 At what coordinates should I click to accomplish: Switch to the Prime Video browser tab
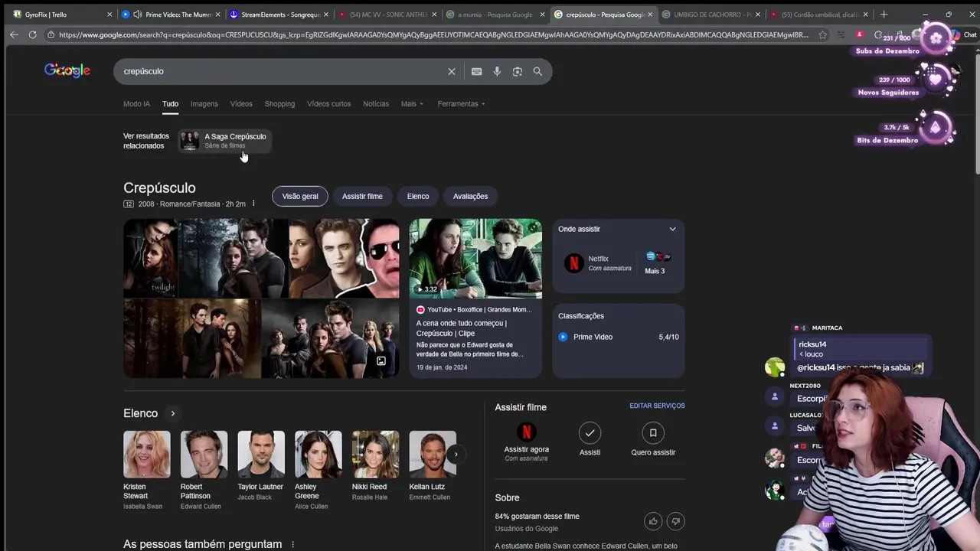pyautogui.click(x=171, y=15)
